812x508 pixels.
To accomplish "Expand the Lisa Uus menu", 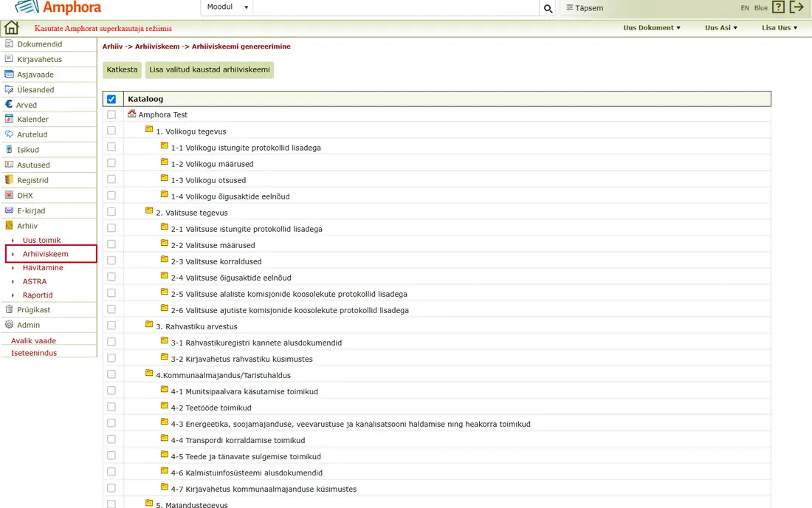I will click(780, 27).
